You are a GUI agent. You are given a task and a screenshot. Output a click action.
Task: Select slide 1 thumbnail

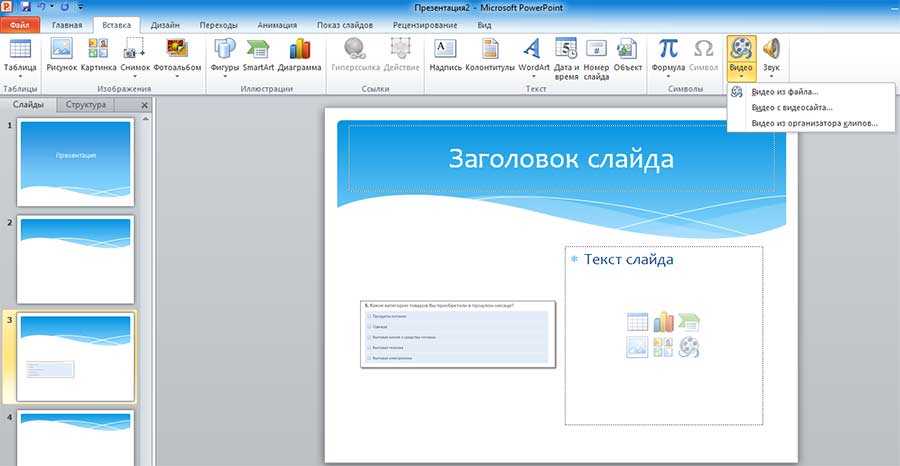pos(76,162)
